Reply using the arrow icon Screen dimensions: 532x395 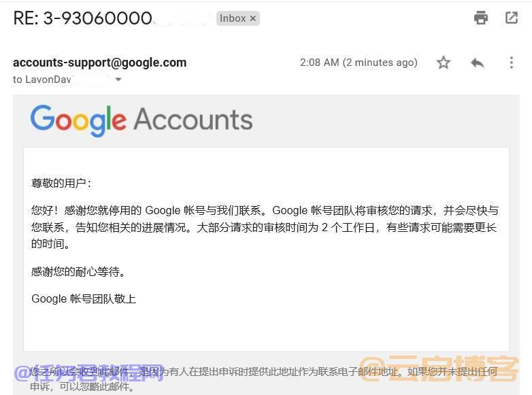coord(478,63)
